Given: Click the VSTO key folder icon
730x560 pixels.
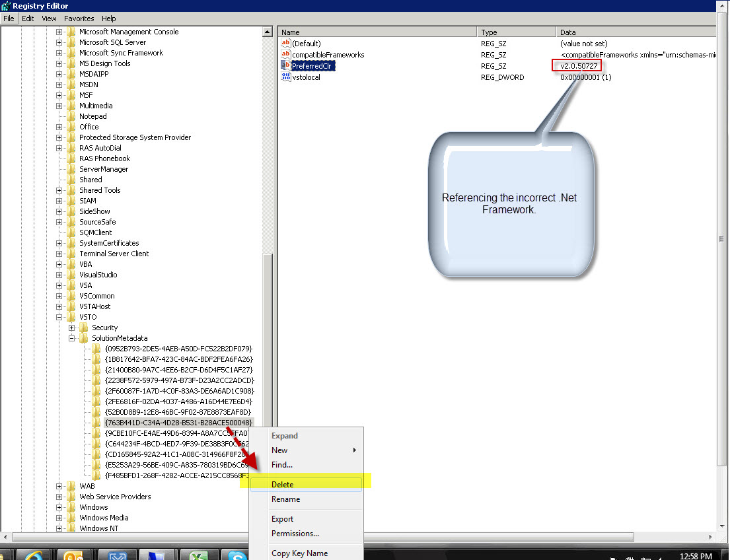Looking at the screenshot, I should pyautogui.click(x=71, y=317).
